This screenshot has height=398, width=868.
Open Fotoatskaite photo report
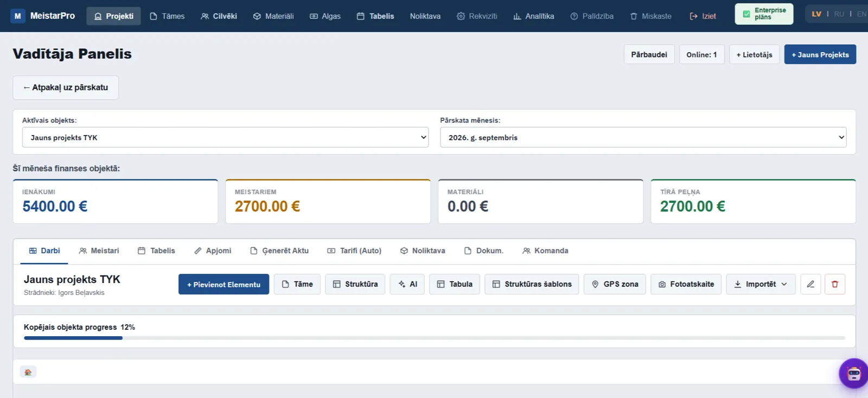pyautogui.click(x=686, y=284)
